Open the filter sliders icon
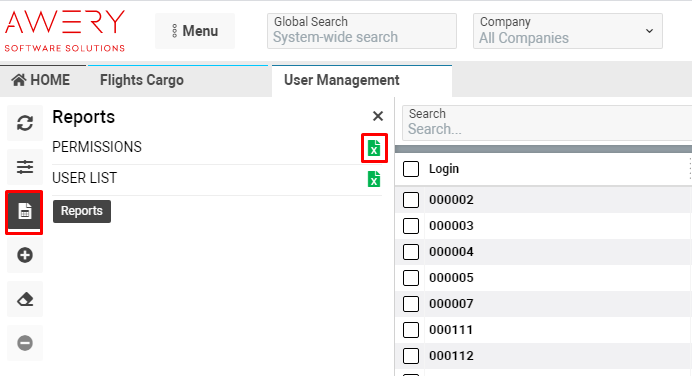This screenshot has height=376, width=692. pyautogui.click(x=25, y=167)
